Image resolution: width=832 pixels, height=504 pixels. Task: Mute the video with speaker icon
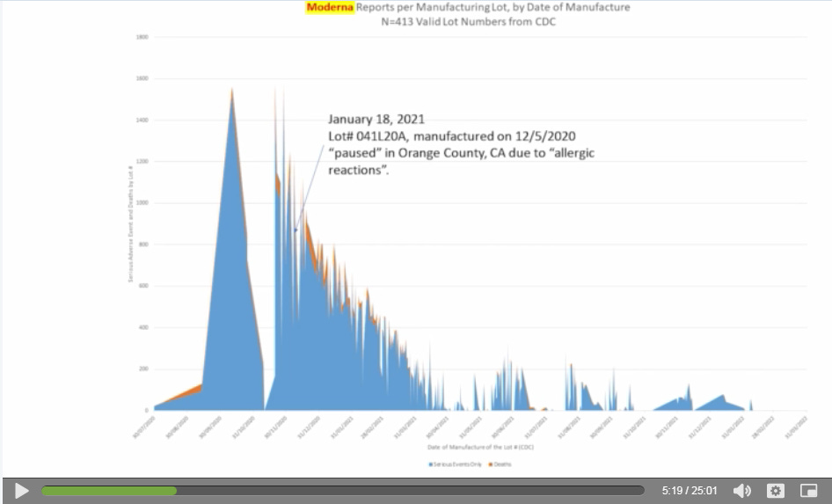click(x=741, y=491)
